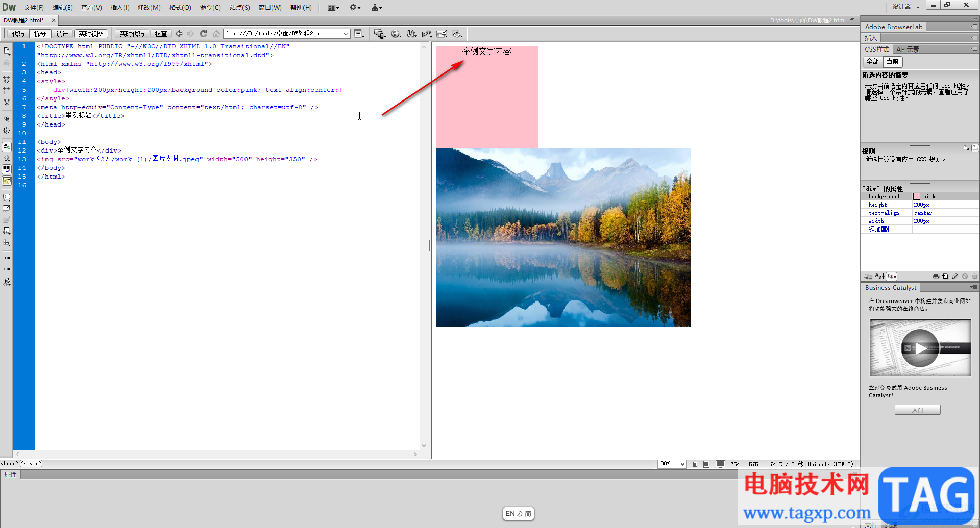Open the 格式(O) menu
Screen dimensions: 980x528
coord(180,8)
